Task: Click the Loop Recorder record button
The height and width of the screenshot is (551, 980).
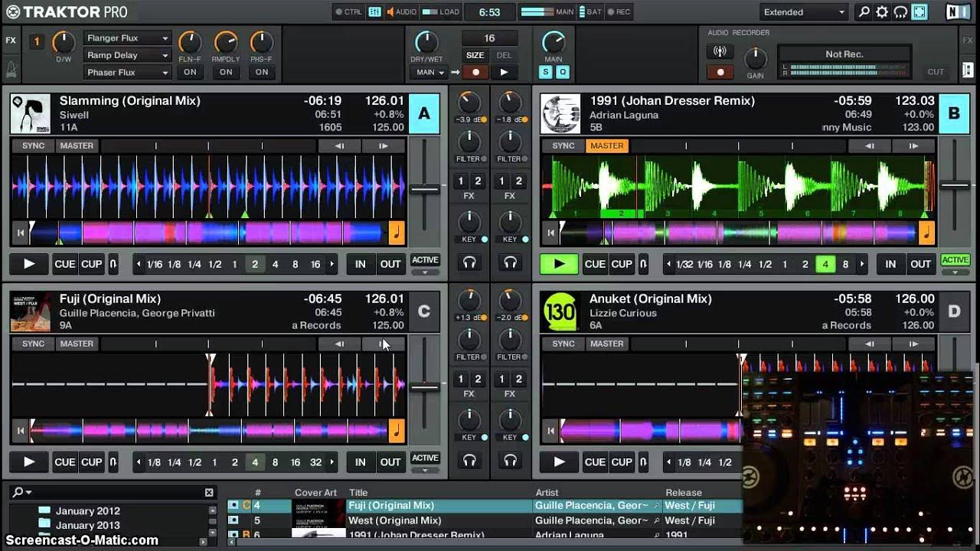Action: (475, 72)
